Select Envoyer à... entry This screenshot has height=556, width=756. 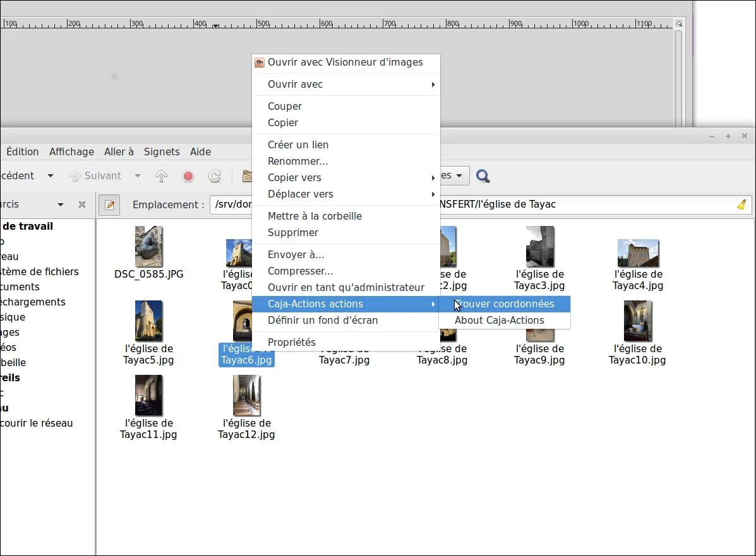(345, 254)
